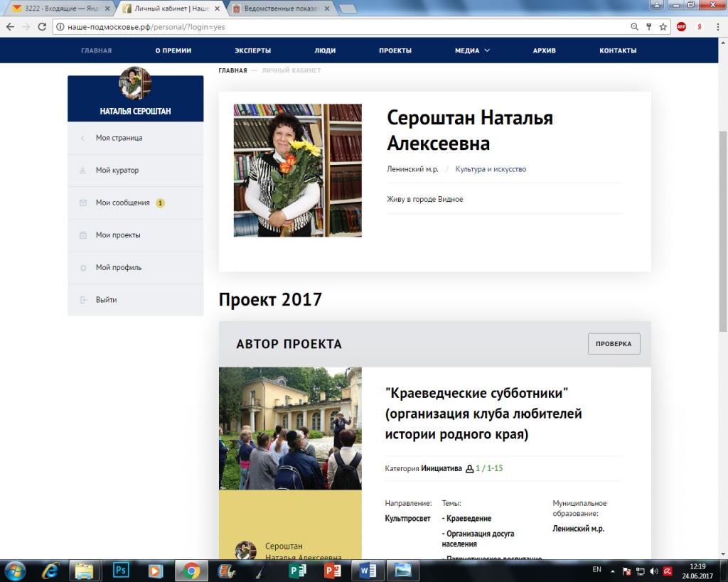Open PowerPoint from taskbar
Image resolution: width=728 pixels, height=582 pixels.
coord(333,571)
